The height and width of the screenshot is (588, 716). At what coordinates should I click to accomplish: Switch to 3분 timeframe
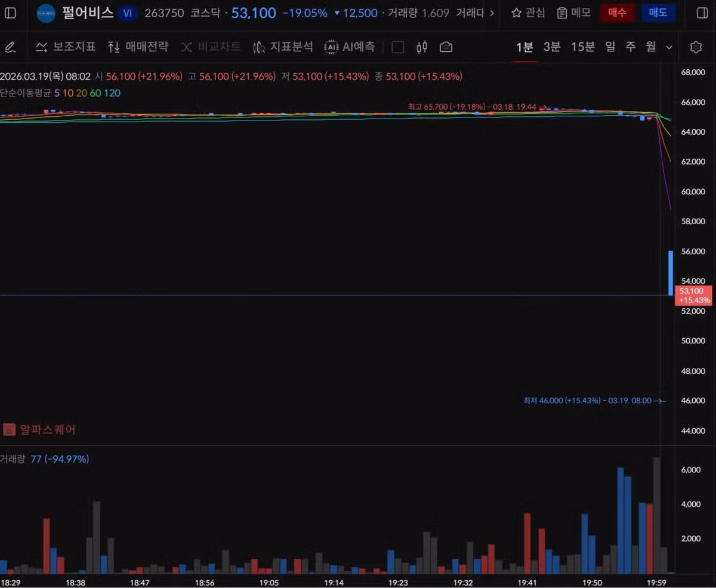point(552,47)
